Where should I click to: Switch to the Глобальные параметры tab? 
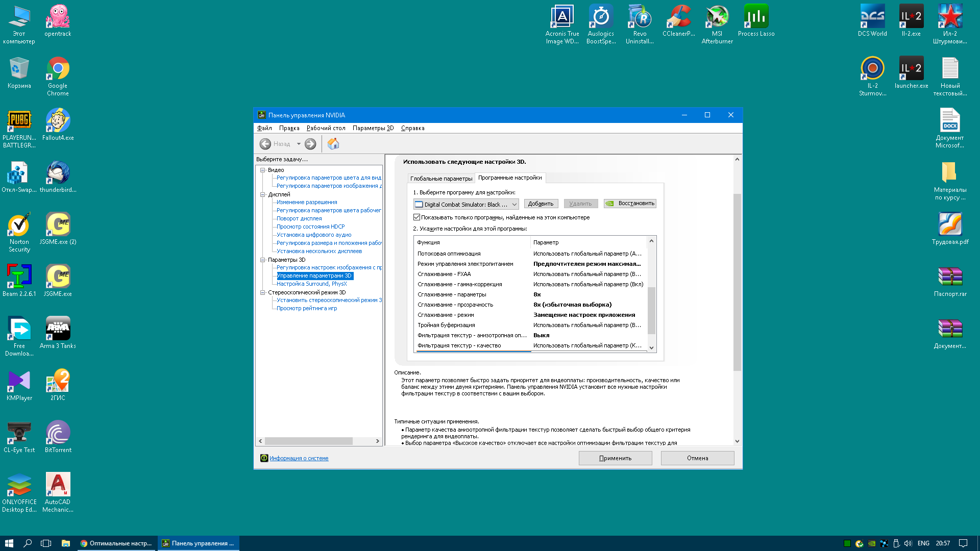click(441, 179)
